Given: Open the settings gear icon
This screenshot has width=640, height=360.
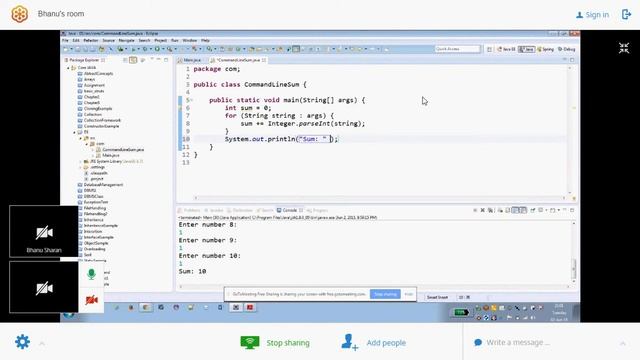Looking at the screenshot, I should click(22, 342).
